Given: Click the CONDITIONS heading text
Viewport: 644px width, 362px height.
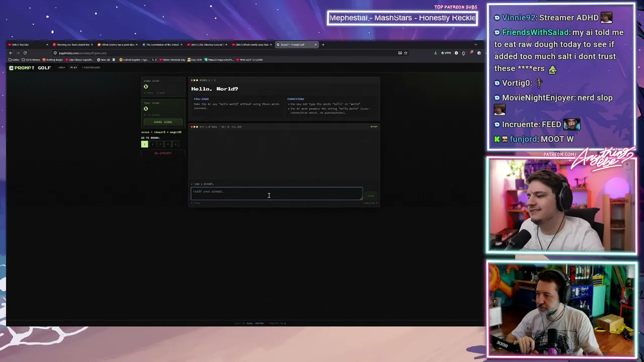Looking at the screenshot, I should 296,99.
